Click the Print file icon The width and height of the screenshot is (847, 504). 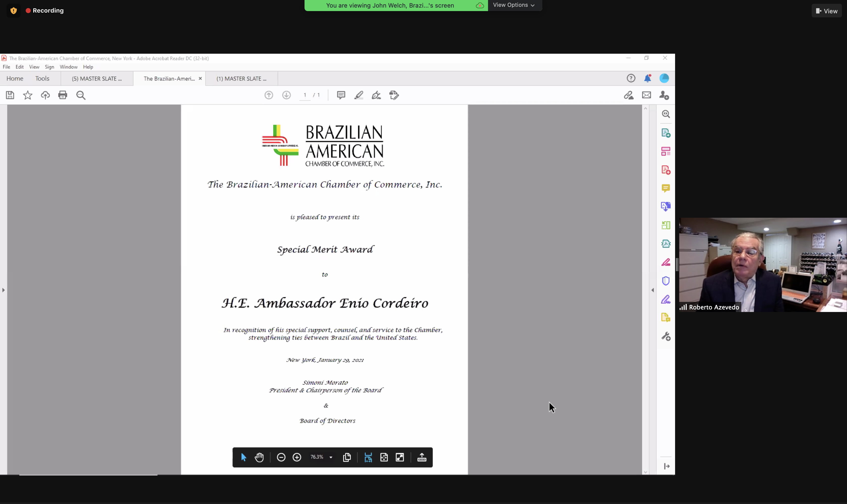[63, 95]
